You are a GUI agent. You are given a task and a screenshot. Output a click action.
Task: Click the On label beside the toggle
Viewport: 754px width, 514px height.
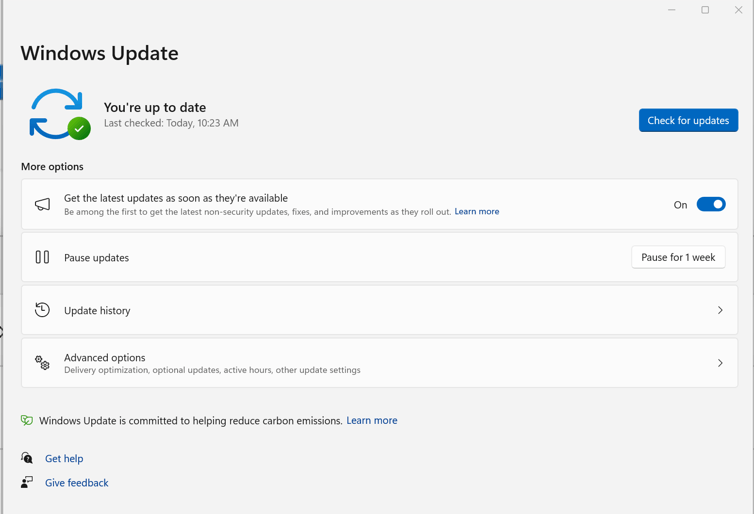point(680,205)
